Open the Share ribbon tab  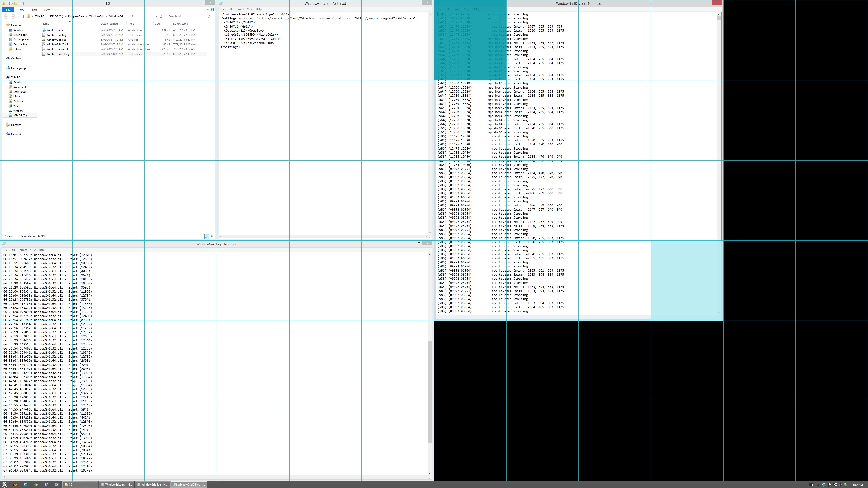34,10
